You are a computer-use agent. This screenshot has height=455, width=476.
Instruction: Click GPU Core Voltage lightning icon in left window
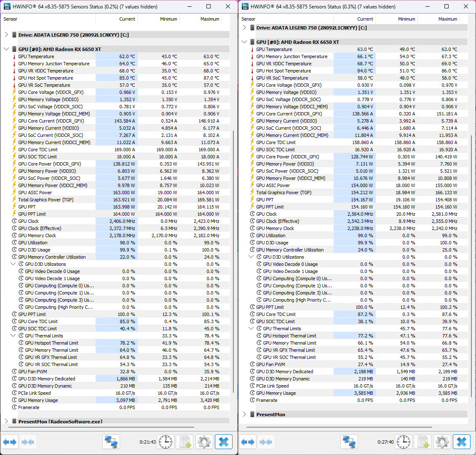pos(14,92)
